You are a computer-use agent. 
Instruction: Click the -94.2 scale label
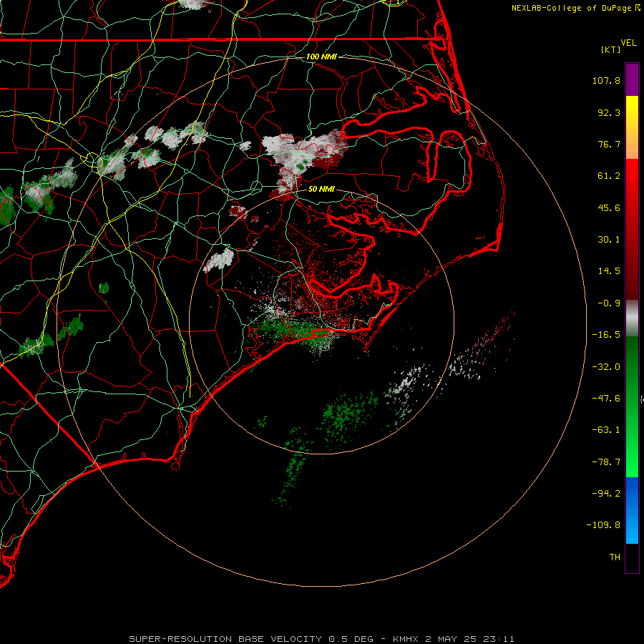(606, 493)
